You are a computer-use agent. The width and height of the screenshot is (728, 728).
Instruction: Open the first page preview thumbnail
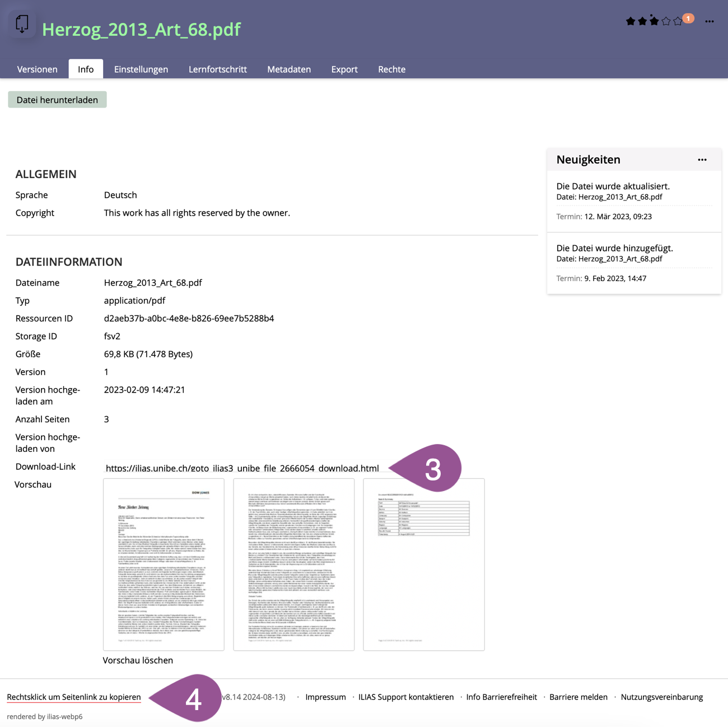164,564
